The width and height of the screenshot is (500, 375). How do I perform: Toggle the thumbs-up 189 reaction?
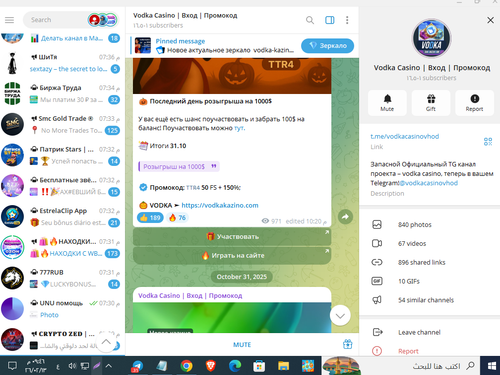150,218
